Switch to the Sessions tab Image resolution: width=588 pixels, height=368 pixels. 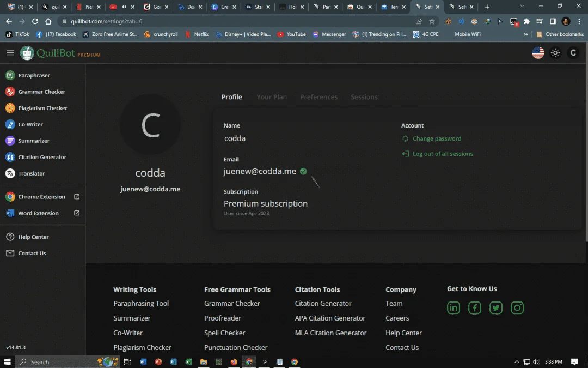coord(364,97)
